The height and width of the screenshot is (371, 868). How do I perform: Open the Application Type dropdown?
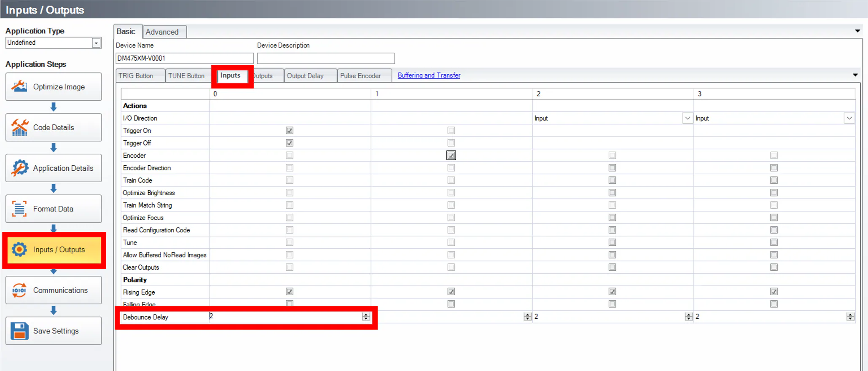pyautogui.click(x=96, y=43)
